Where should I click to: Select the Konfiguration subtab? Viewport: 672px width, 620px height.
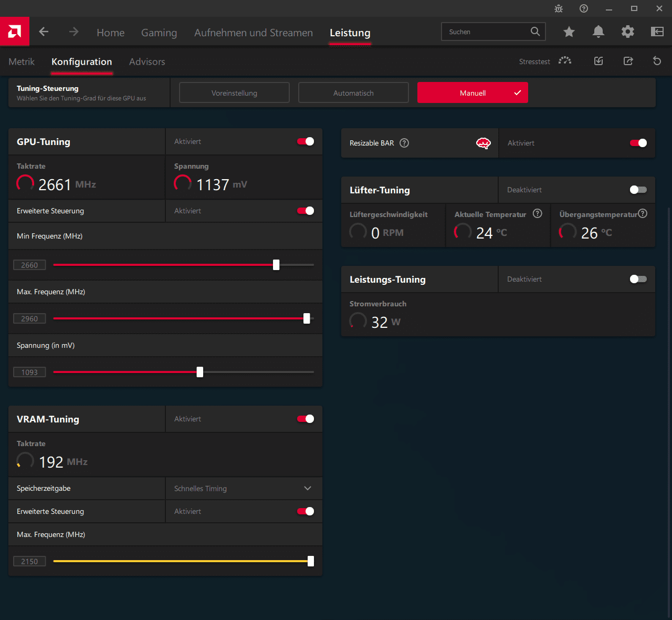pos(82,61)
